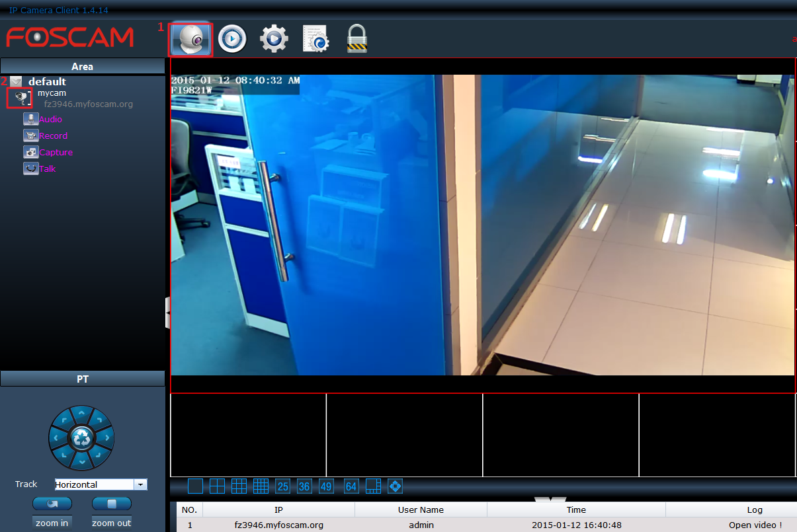
Task: Pan camera right with PT arrow
Action: pyautogui.click(x=105, y=437)
